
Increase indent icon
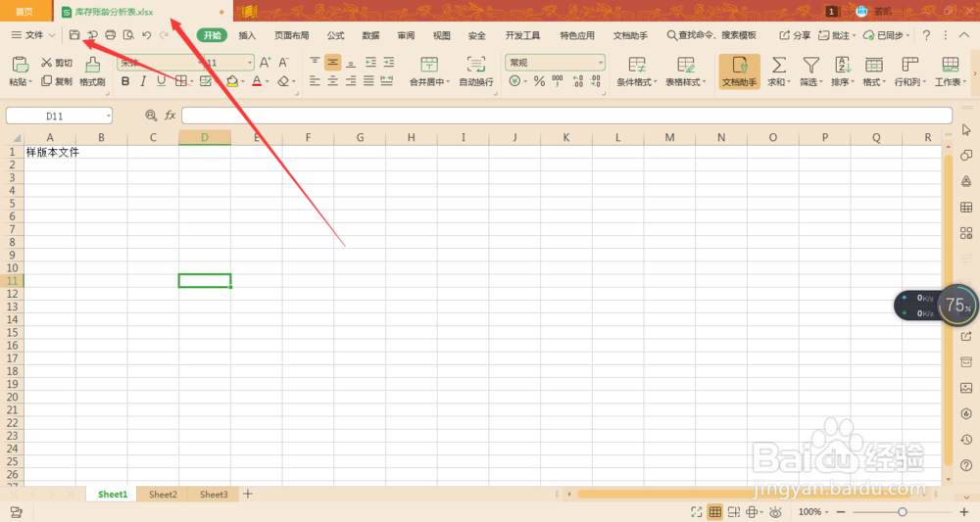coord(389,63)
